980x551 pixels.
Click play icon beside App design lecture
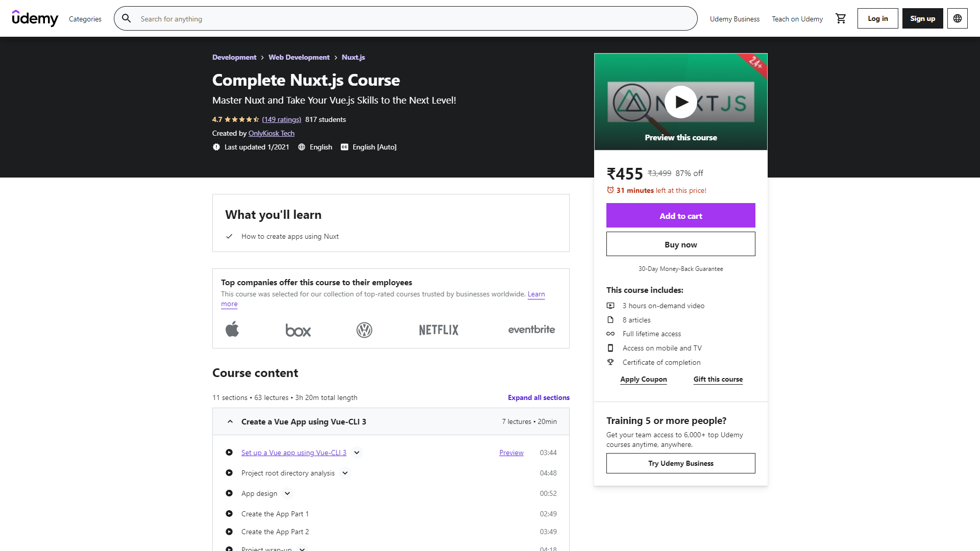(x=229, y=493)
